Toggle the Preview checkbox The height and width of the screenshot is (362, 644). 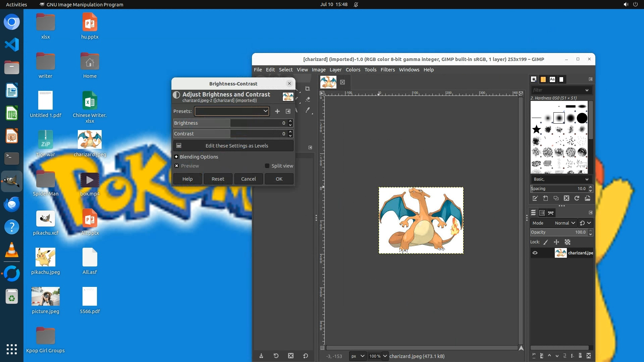(177, 166)
